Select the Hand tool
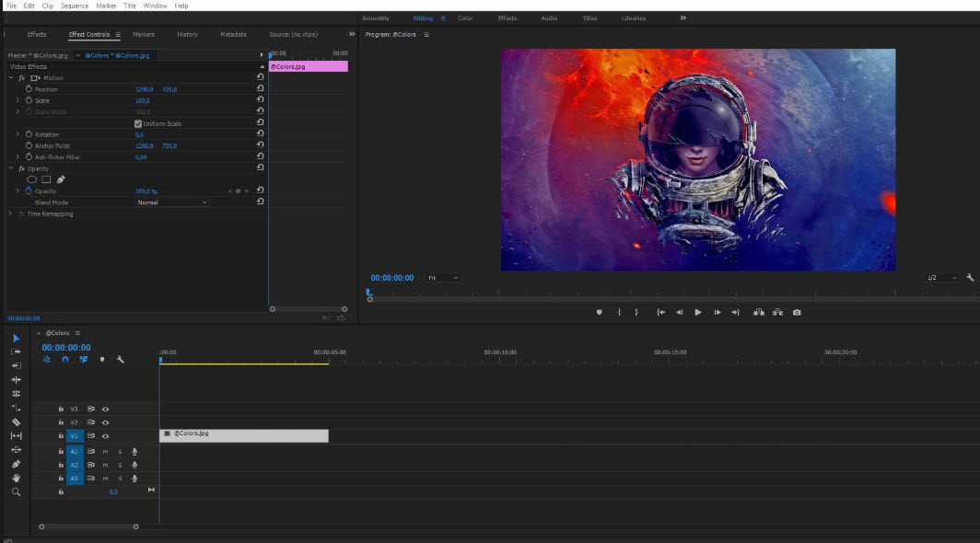Image resolution: width=980 pixels, height=543 pixels. click(x=16, y=479)
